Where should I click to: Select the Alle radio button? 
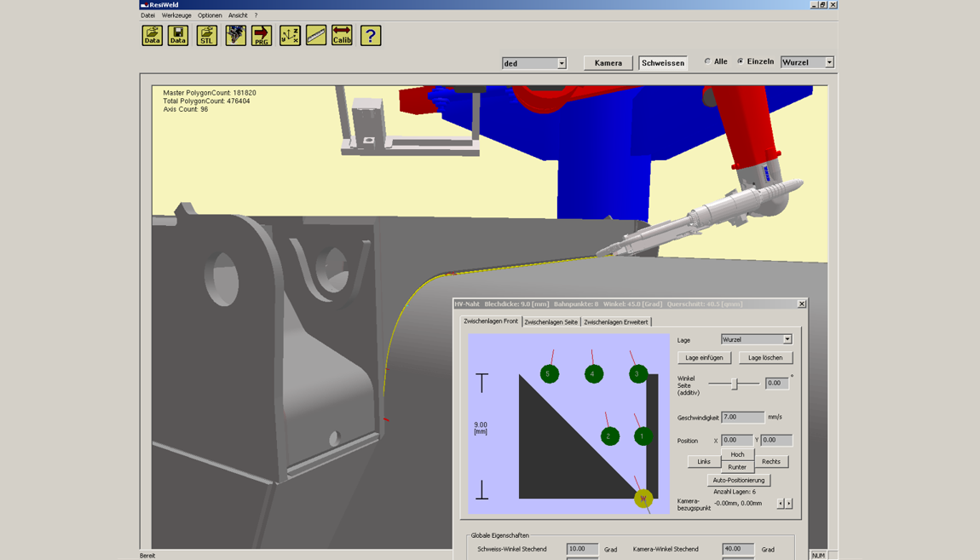click(x=707, y=61)
